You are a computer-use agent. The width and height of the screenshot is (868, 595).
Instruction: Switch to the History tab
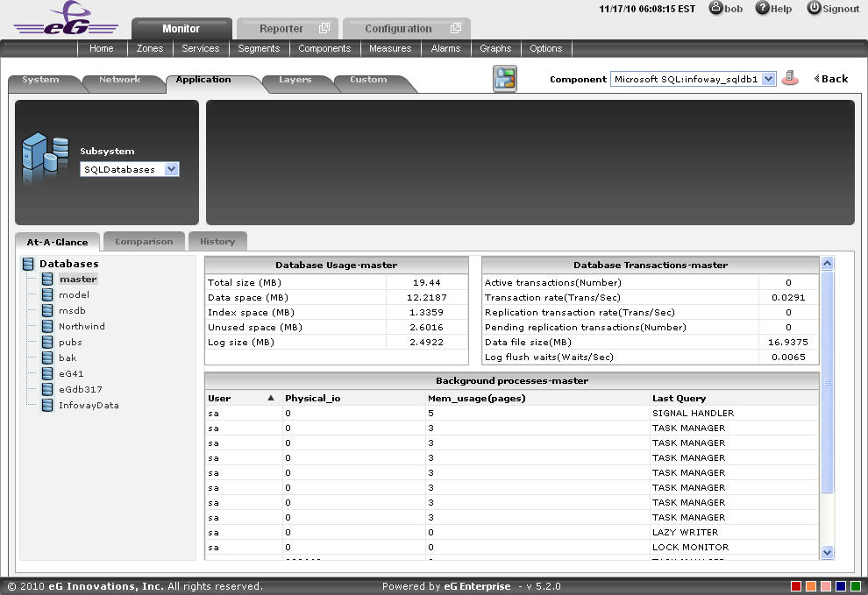(217, 242)
